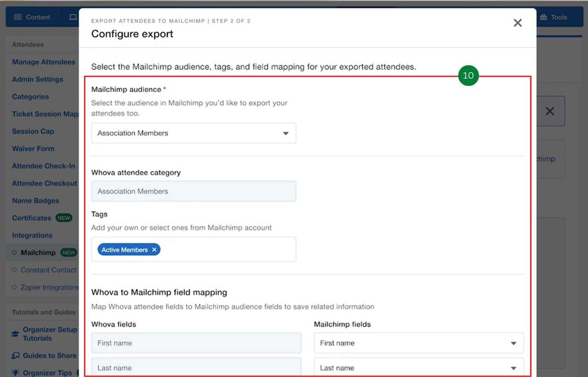Image resolution: width=588 pixels, height=377 pixels.
Task: Open the Content tab in top bar
Action: click(32, 17)
